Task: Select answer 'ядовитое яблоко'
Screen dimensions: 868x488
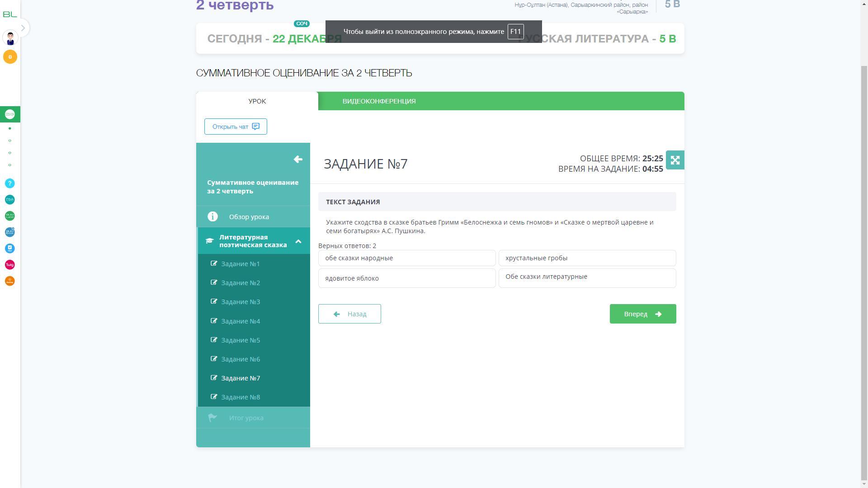Action: pyautogui.click(x=406, y=278)
